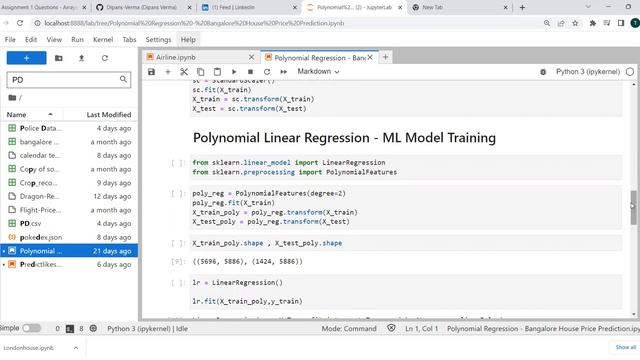
Task: Go to root folder via the folder icon
Action: click(12, 98)
